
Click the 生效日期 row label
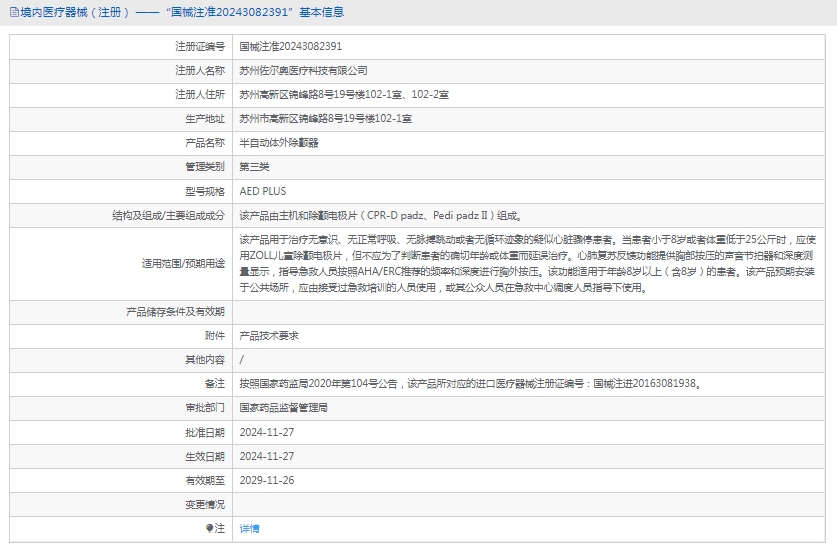205,456
